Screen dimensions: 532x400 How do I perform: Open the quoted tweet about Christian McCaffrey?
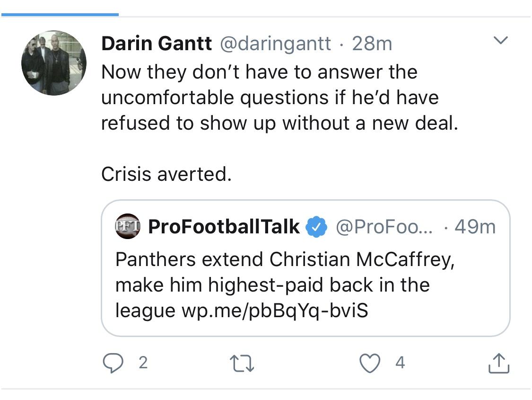[305, 268]
